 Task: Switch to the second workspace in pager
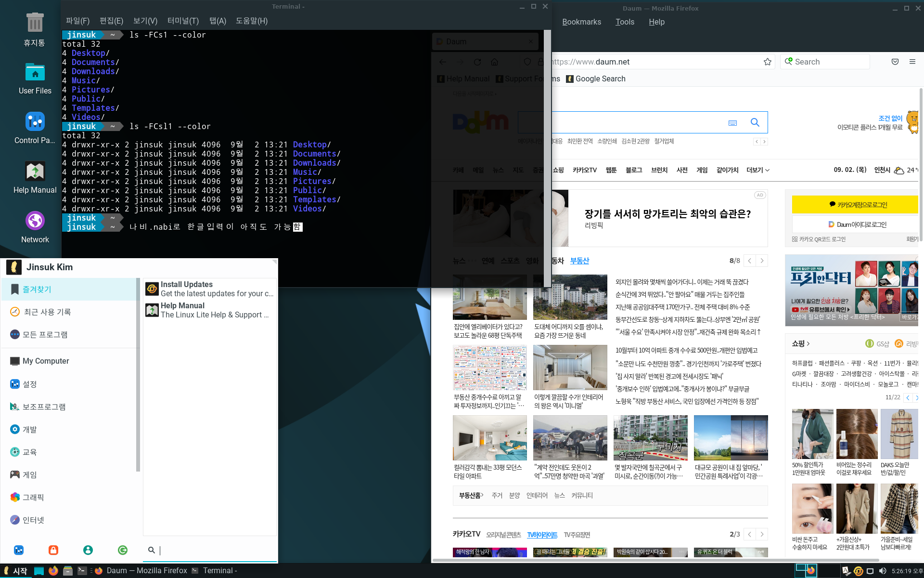(x=829, y=571)
